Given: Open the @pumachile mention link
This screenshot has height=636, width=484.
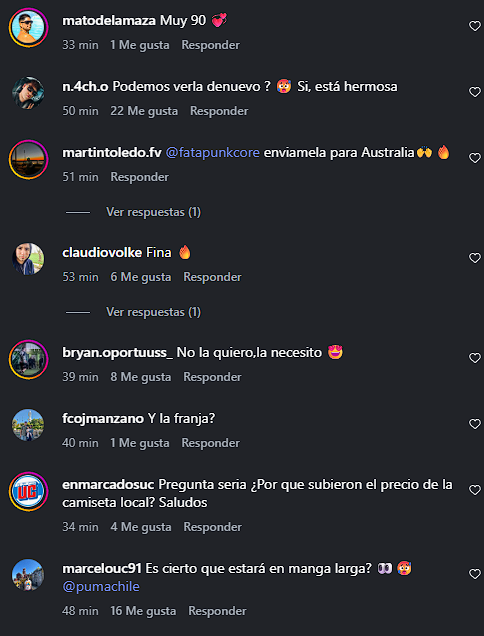Looking at the screenshot, I should click(101, 587).
